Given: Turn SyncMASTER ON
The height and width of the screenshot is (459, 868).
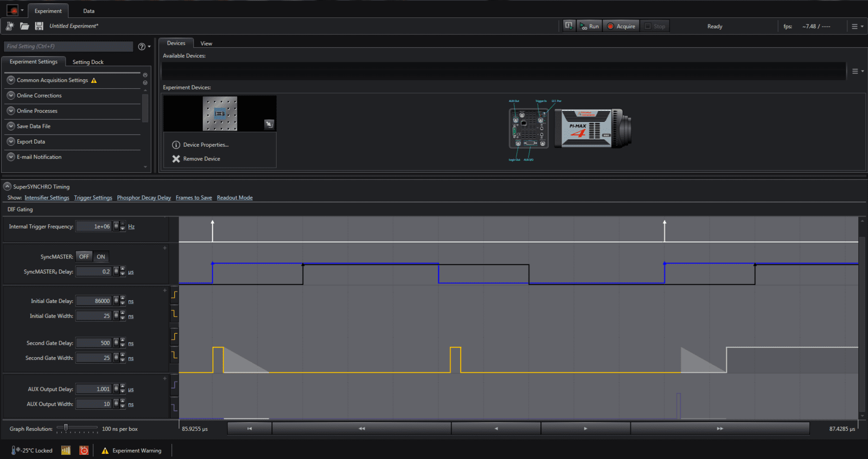Looking at the screenshot, I should pos(101,257).
